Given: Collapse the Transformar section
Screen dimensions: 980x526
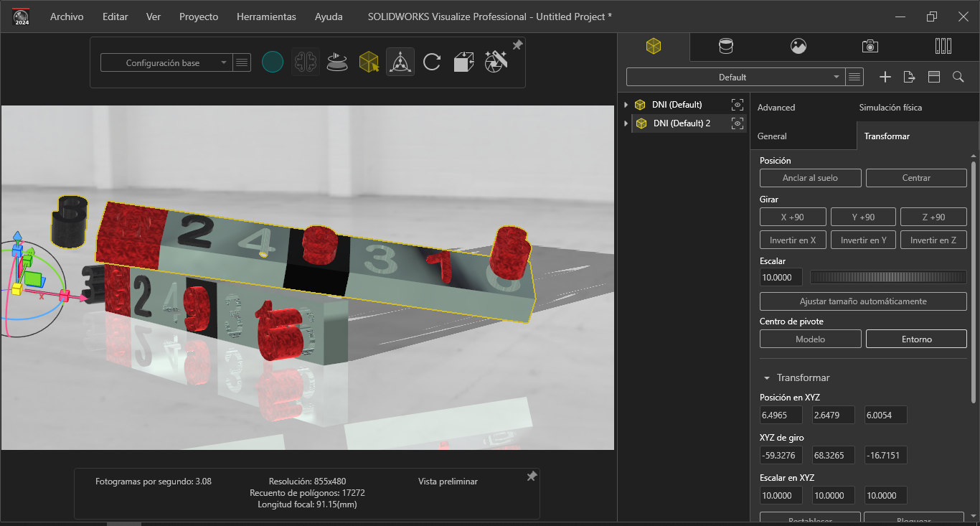Looking at the screenshot, I should (x=767, y=378).
